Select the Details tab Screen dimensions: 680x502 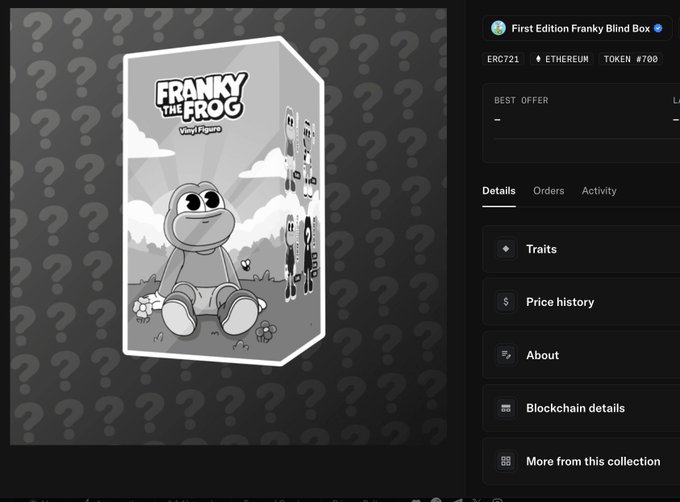point(499,191)
